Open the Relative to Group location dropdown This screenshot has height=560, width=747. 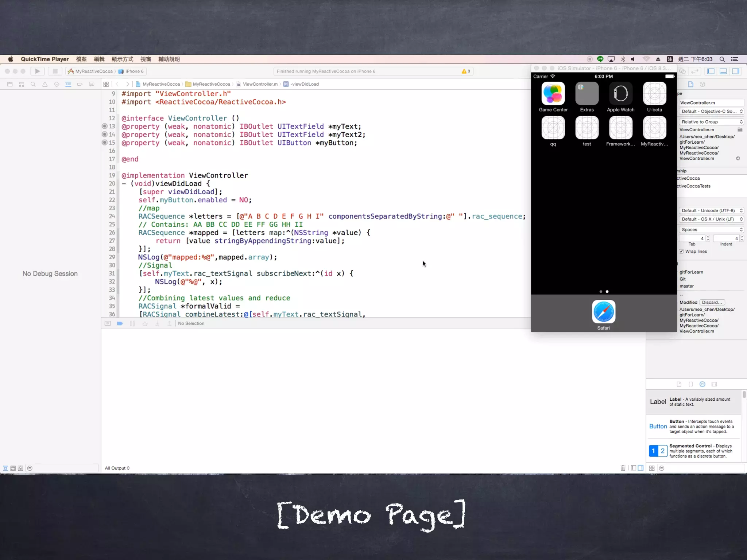point(711,122)
